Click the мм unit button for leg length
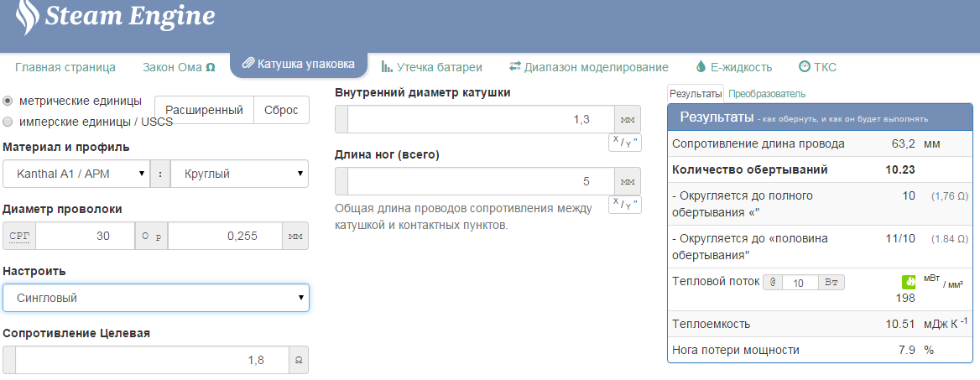Image resolution: width=980 pixels, height=380 pixels. [x=627, y=181]
